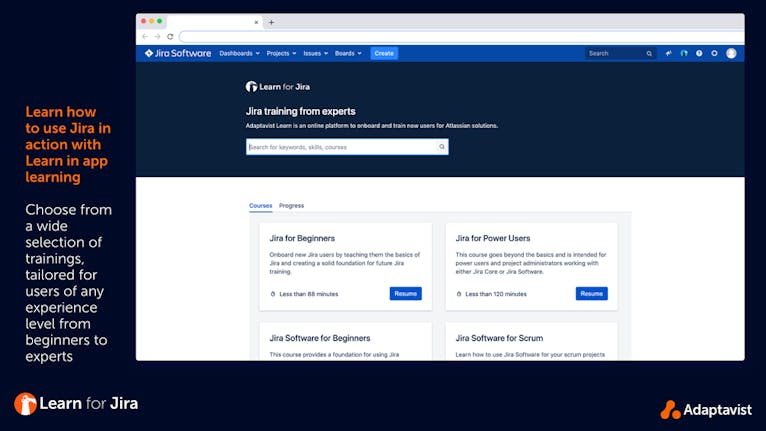Open the Jira for Beginners course title
Viewport: 766px width, 431px height.
click(302, 238)
